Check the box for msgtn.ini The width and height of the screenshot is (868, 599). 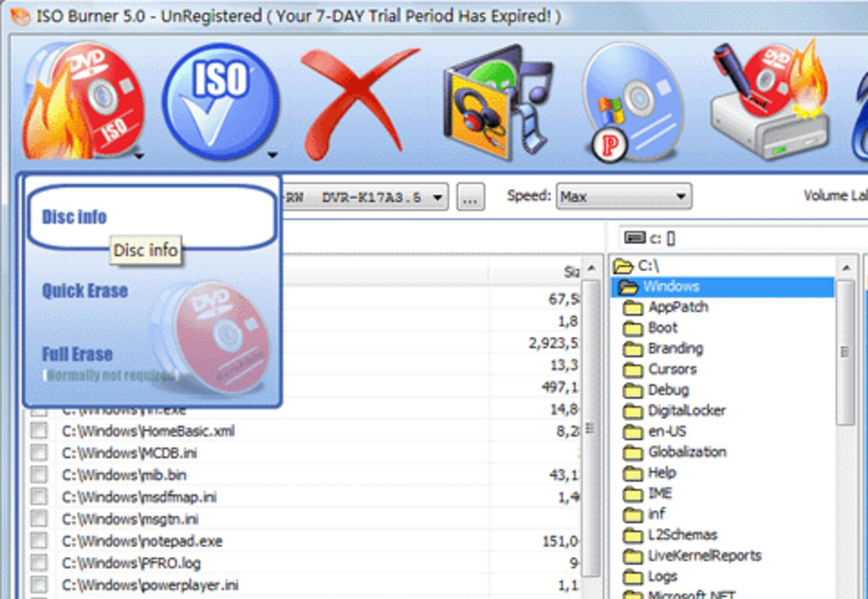[39, 519]
